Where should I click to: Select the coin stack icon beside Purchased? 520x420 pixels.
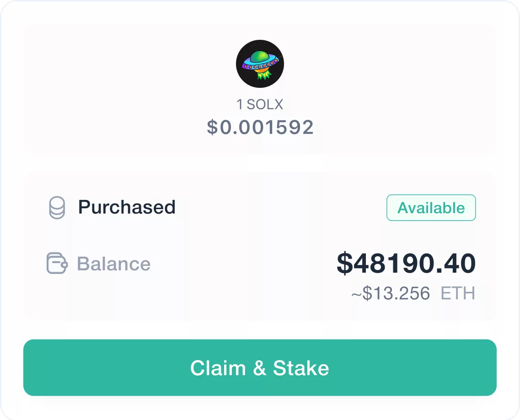coord(56,207)
